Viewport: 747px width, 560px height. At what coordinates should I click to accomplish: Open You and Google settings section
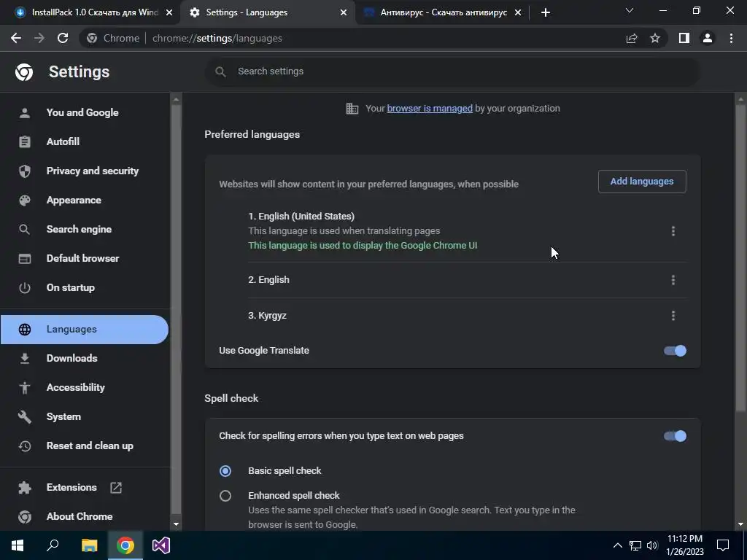click(x=85, y=112)
